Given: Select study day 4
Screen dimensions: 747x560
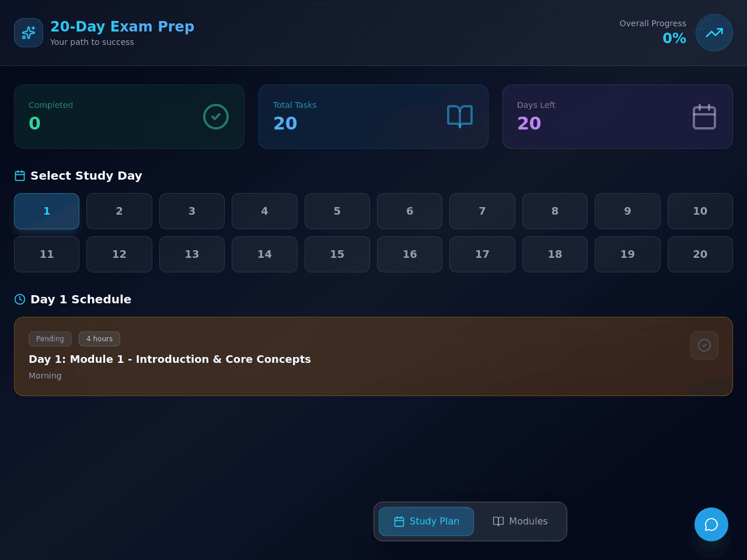Looking at the screenshot, I should coord(264,211).
